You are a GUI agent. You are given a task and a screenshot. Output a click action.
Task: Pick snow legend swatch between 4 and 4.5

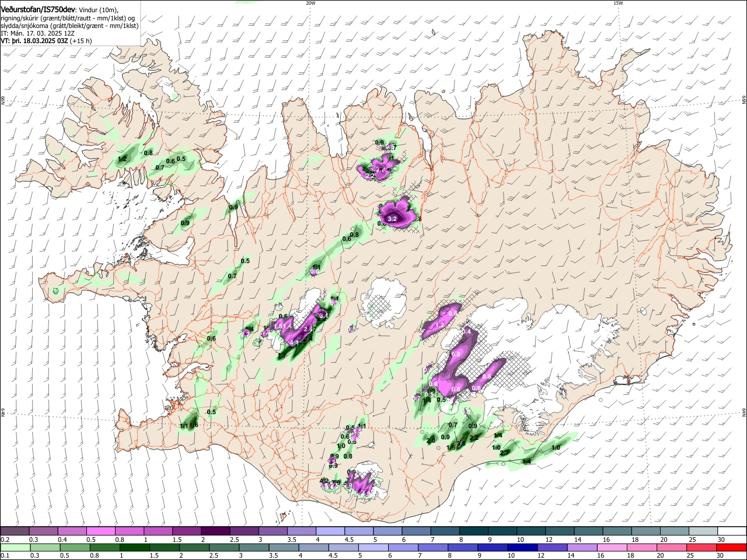[330, 531]
